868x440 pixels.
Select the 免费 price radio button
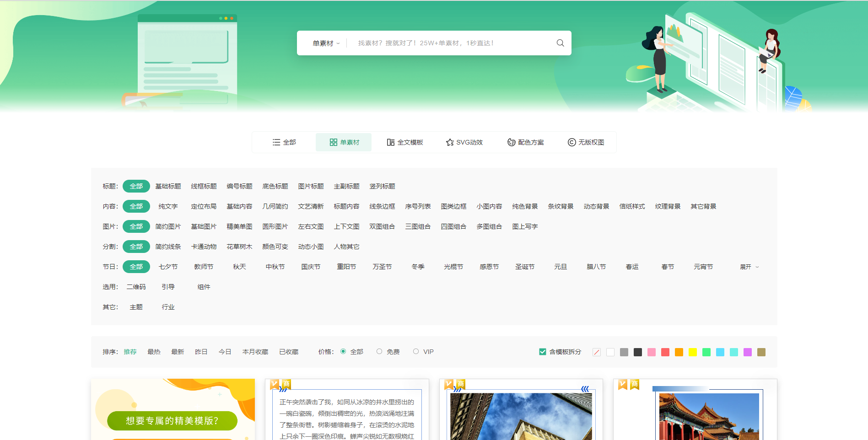tap(379, 351)
